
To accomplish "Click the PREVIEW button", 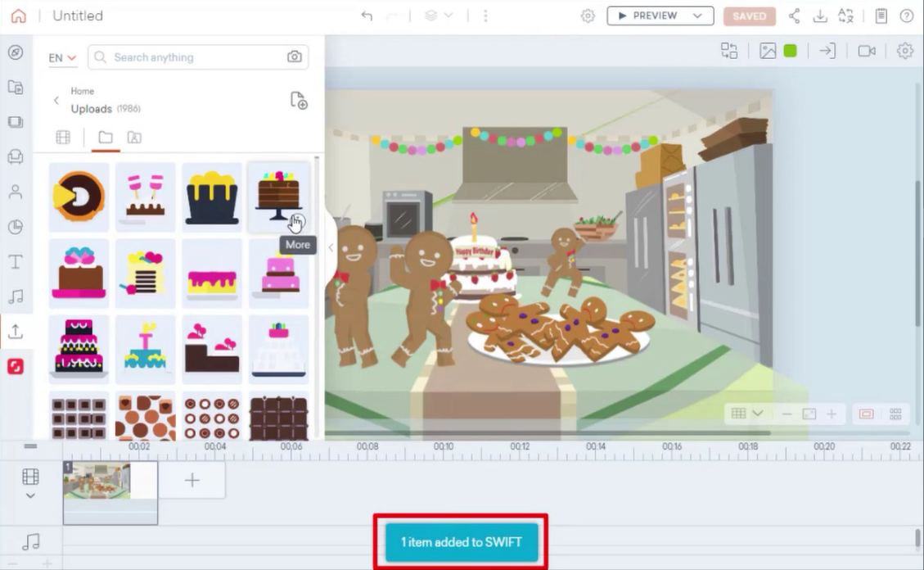I will point(648,16).
